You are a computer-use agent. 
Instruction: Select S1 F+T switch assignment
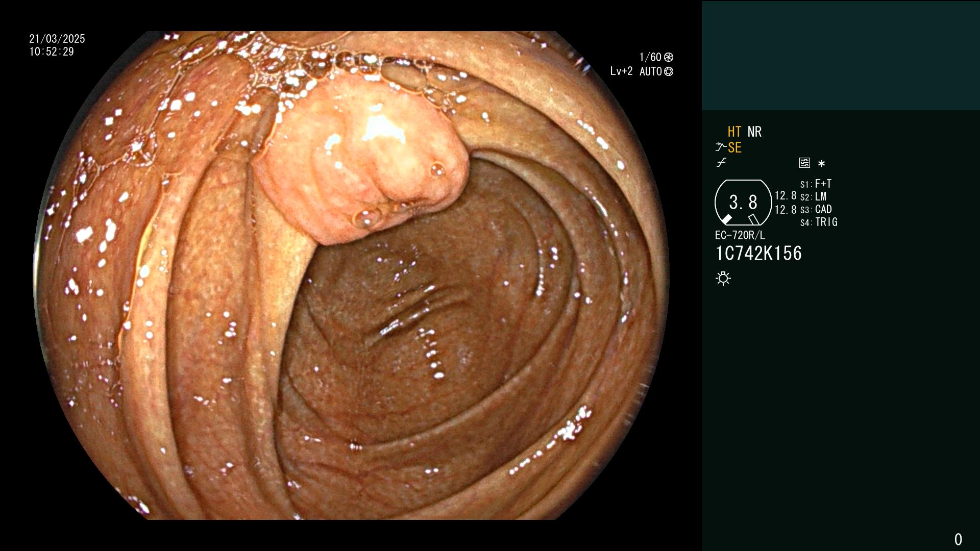coord(816,184)
